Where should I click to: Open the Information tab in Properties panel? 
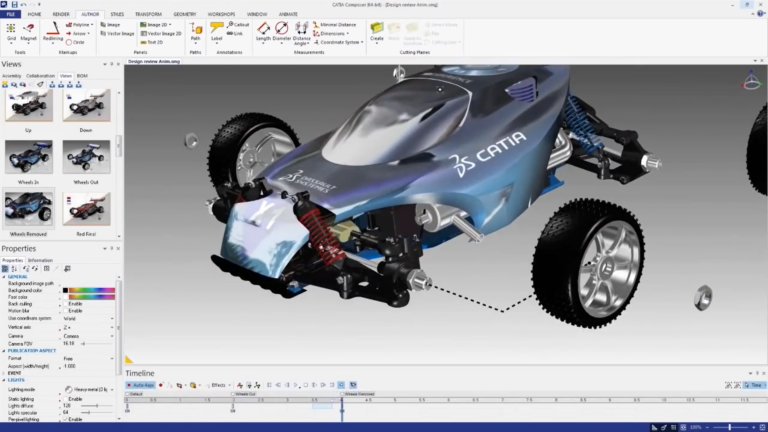pyautogui.click(x=40, y=261)
